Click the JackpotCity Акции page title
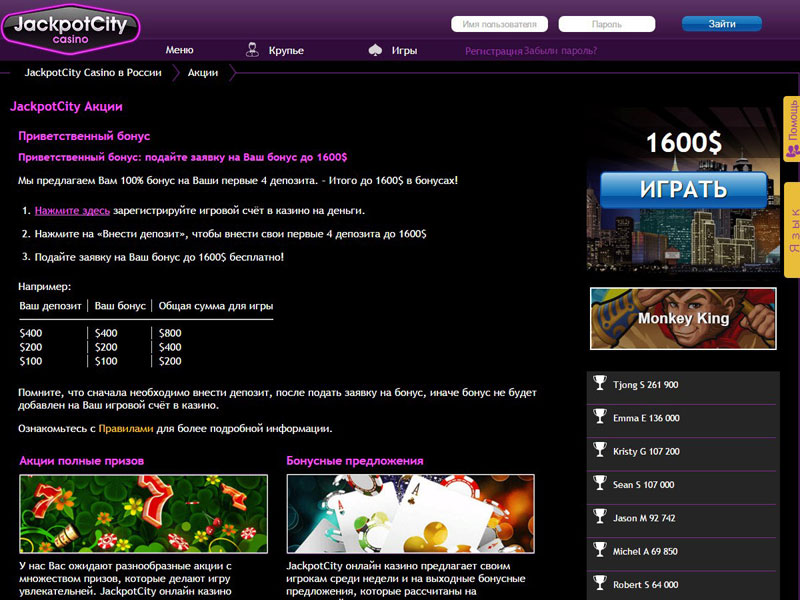 [x=66, y=107]
